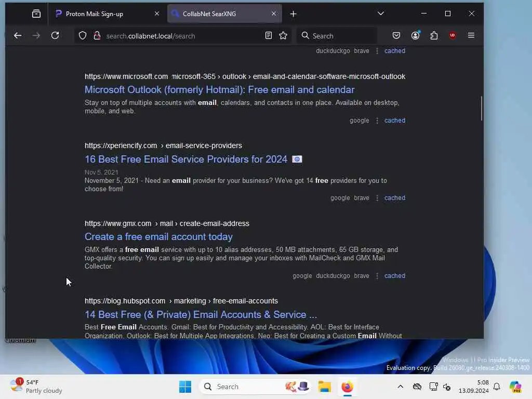
Task: Open the Pocket save icon
Action: pyautogui.click(x=396, y=36)
